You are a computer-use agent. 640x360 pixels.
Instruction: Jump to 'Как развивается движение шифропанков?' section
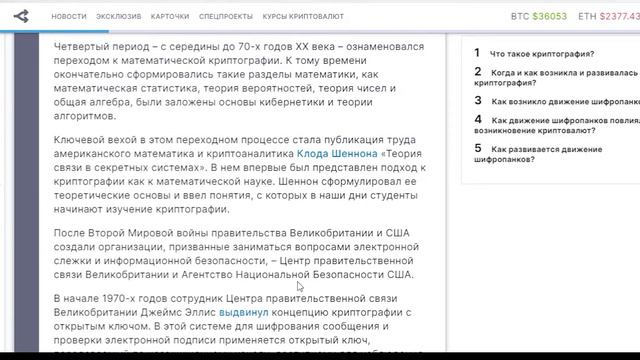pos(538,154)
